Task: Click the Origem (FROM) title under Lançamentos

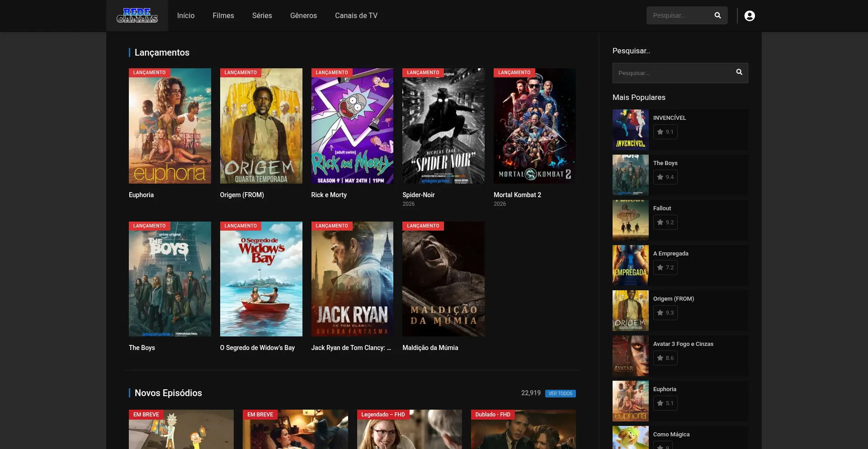Action: [242, 195]
